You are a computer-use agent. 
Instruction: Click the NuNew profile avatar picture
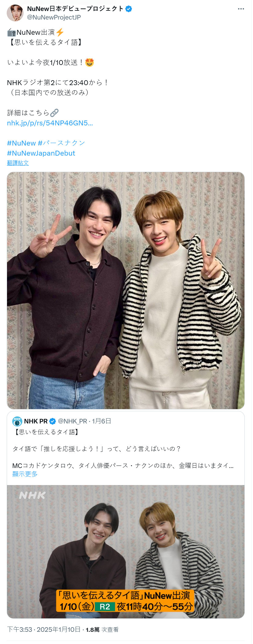pyautogui.click(x=15, y=13)
